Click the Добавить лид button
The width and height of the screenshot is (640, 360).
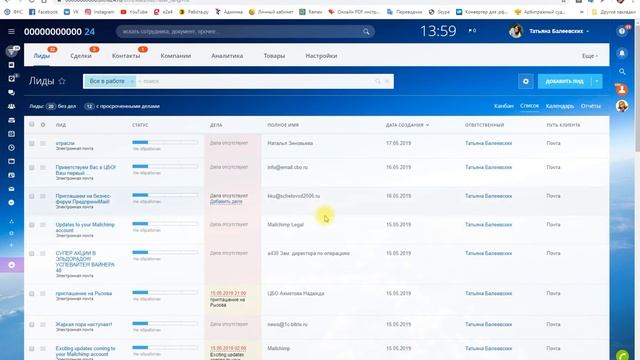tap(564, 81)
